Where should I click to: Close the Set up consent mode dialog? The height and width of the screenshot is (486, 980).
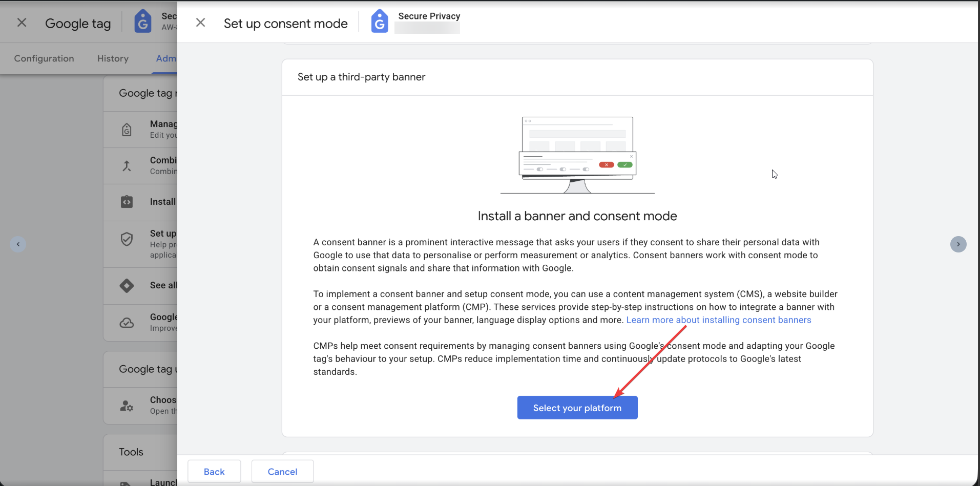(x=200, y=23)
